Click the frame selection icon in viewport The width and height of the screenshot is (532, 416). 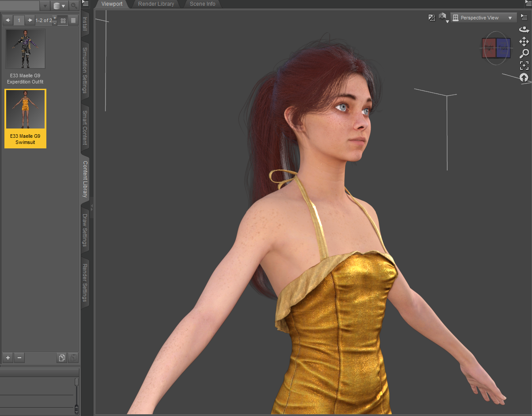click(x=524, y=66)
